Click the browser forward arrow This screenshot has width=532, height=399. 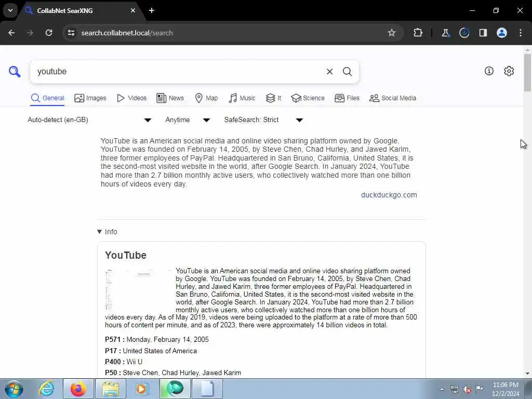point(30,33)
